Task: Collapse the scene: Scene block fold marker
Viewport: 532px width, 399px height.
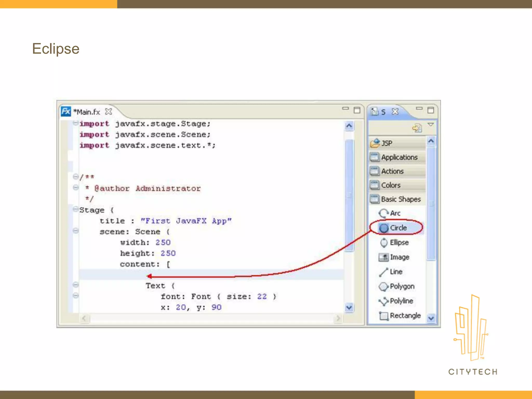Action: [x=76, y=231]
